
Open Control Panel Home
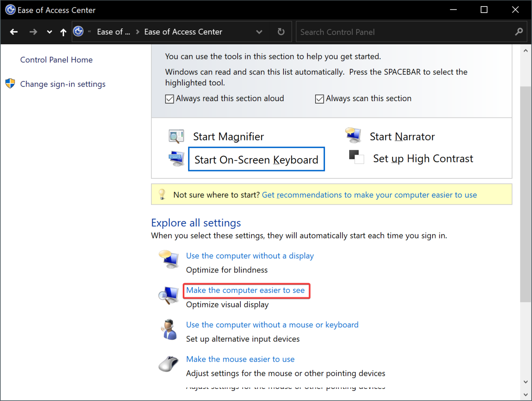56,60
